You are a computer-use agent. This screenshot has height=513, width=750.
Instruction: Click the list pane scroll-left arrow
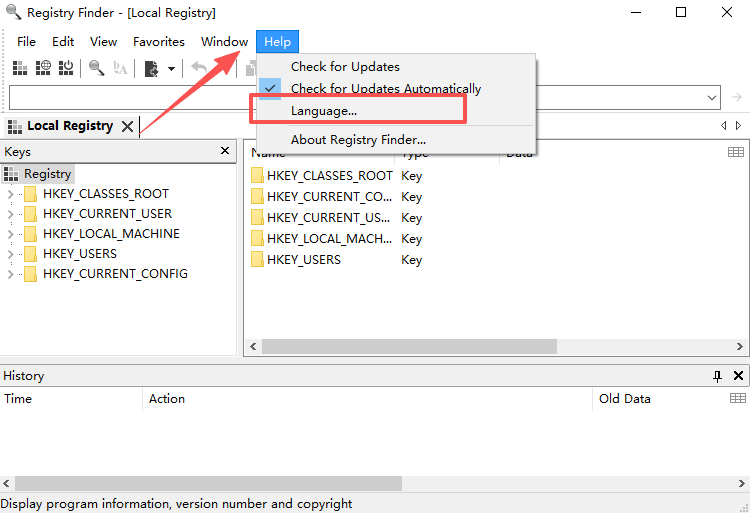click(253, 347)
